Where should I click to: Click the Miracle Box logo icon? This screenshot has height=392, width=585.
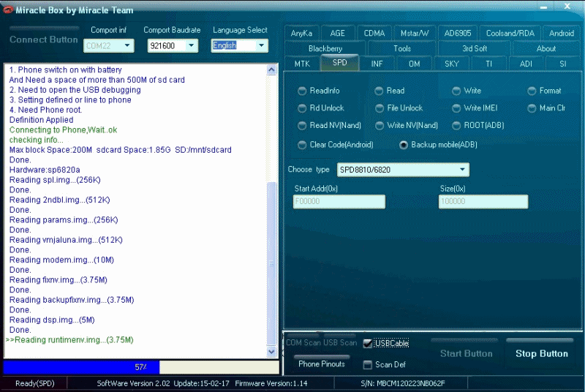pyautogui.click(x=7, y=10)
